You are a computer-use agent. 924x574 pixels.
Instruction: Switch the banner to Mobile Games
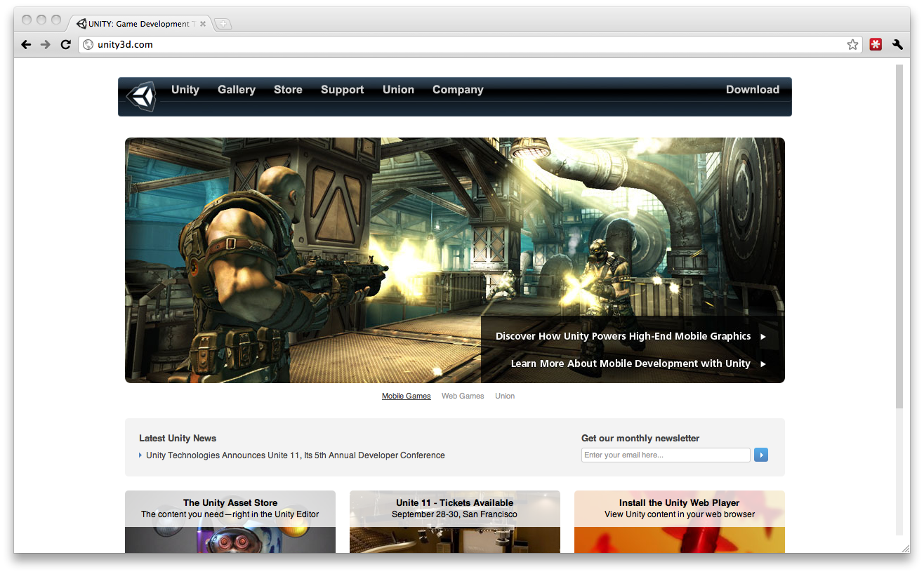click(407, 396)
